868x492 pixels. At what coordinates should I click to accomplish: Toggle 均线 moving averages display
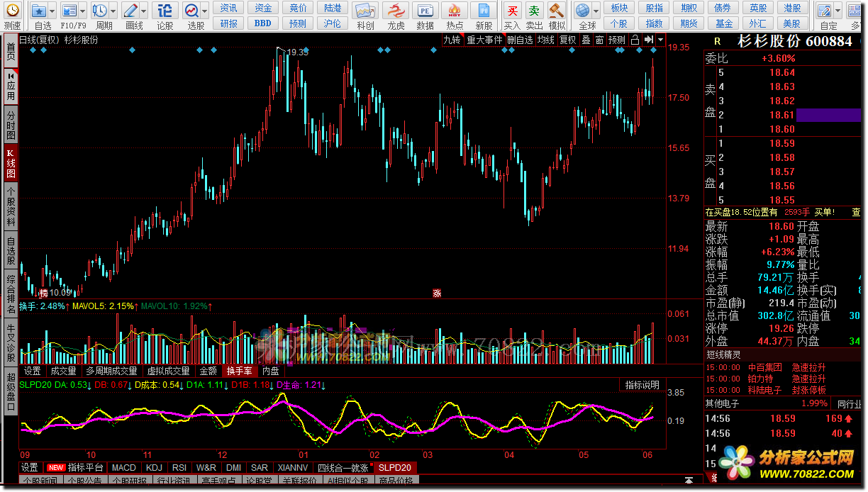545,40
